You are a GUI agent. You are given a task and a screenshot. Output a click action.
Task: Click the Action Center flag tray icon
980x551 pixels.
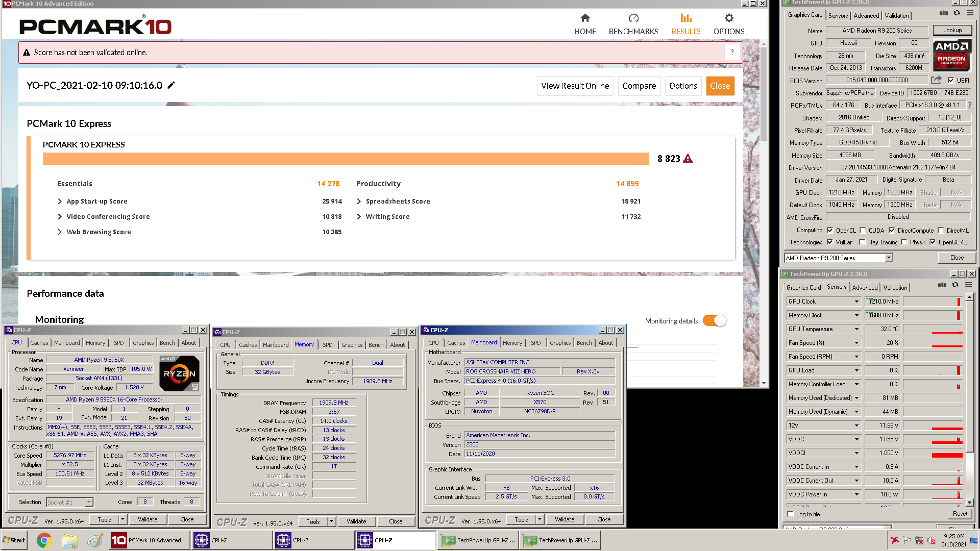(907, 540)
